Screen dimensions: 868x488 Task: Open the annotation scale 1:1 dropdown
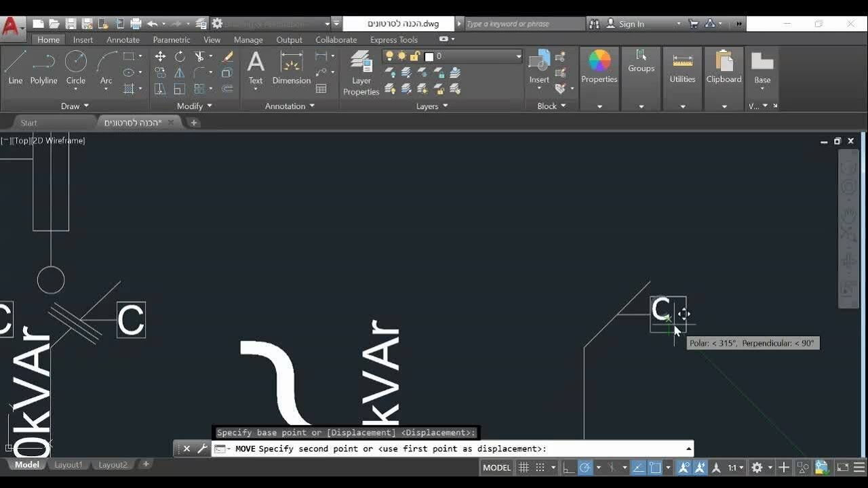point(735,468)
